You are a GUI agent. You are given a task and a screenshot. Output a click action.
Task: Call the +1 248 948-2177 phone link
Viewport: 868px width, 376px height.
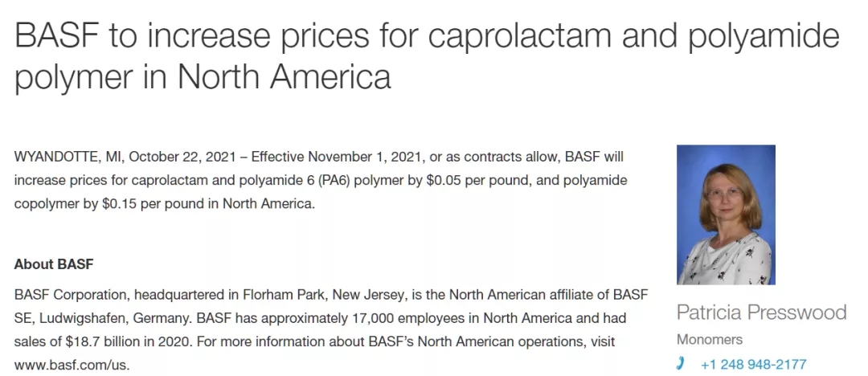pos(753,365)
